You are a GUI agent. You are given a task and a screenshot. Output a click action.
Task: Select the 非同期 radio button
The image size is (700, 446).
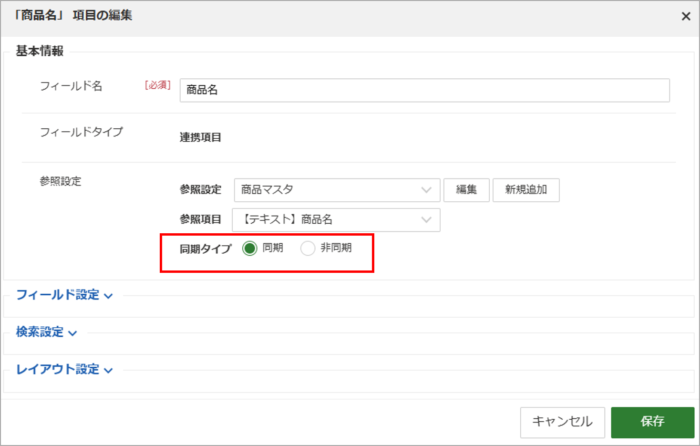click(308, 248)
